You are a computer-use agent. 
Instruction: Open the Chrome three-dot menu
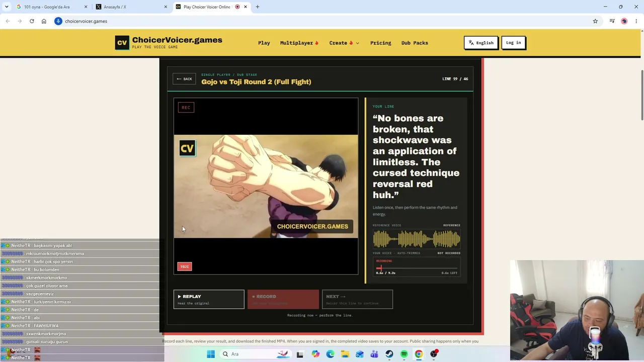pyautogui.click(x=636, y=21)
